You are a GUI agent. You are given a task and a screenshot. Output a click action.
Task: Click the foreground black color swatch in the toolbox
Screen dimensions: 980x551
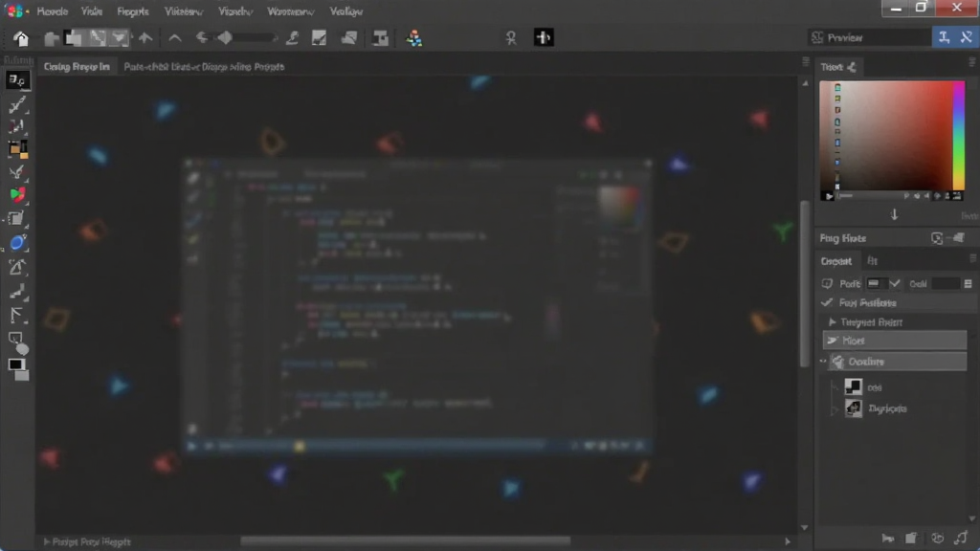[x=15, y=364]
